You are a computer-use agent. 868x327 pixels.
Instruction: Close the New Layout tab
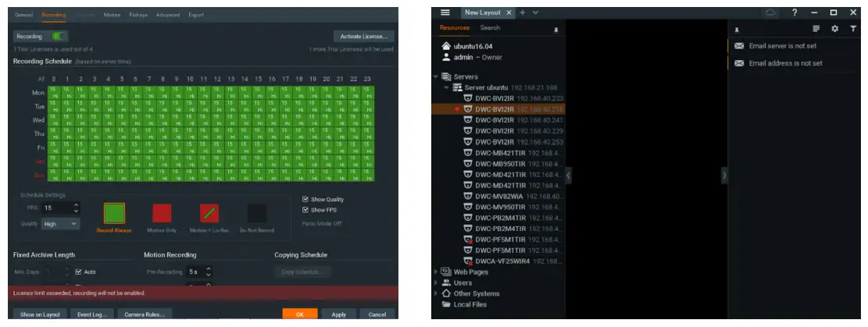pos(509,12)
